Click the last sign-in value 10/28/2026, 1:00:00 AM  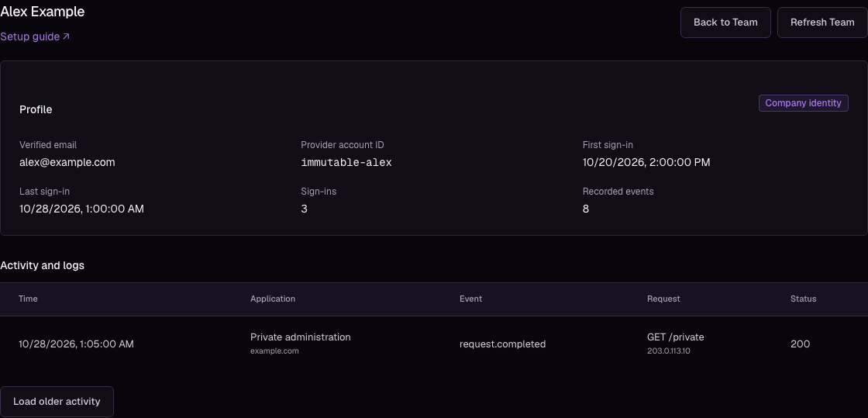(81, 209)
